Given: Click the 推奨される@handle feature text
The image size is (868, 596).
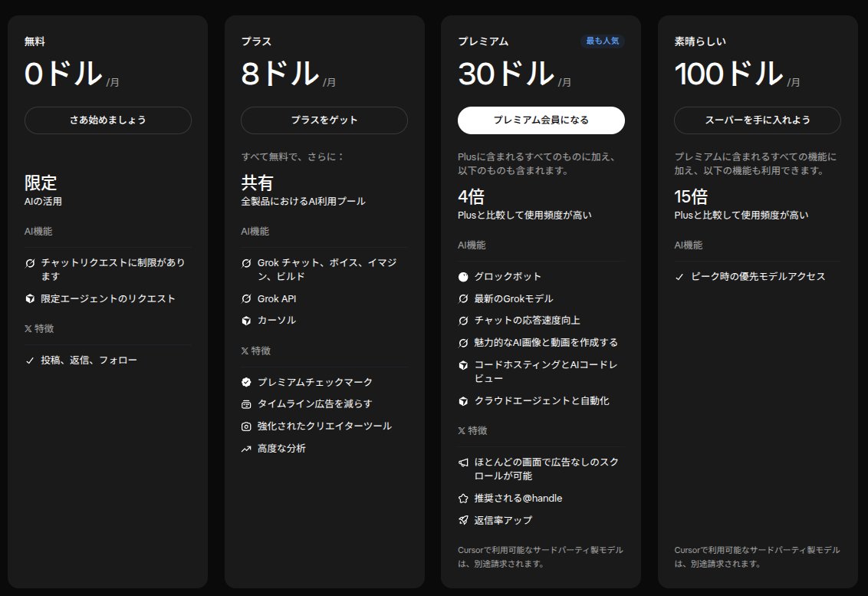Looking at the screenshot, I should (518, 499).
